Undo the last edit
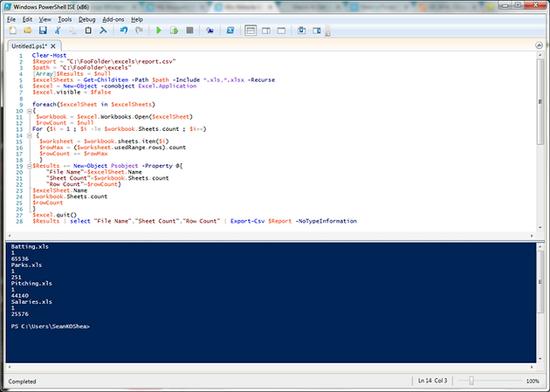 click(x=124, y=31)
